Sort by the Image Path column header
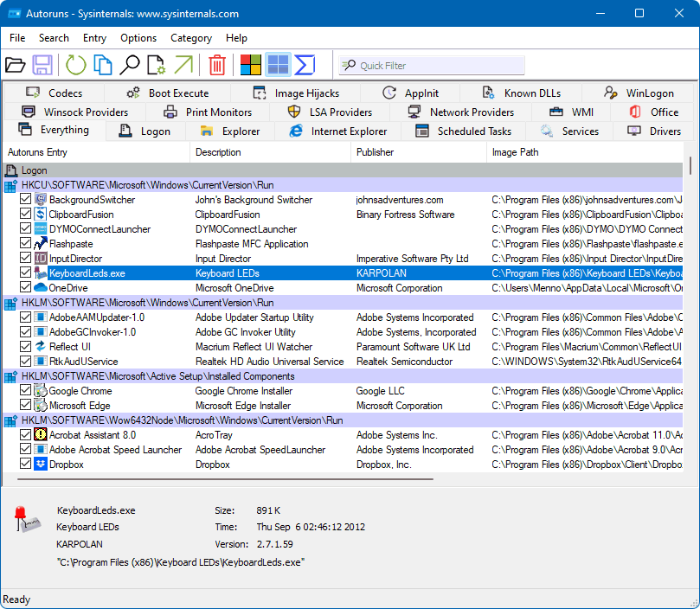Viewport: 700px width, 609px height. (x=584, y=152)
